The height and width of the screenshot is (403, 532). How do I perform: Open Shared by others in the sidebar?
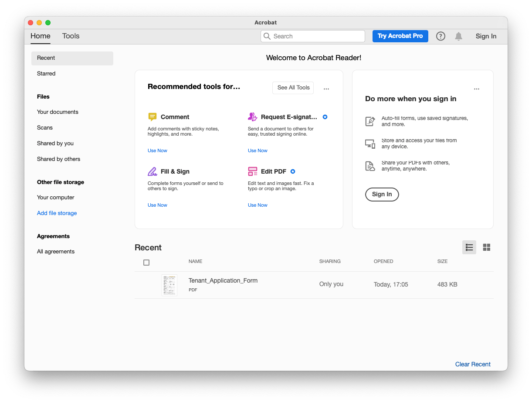coord(59,159)
